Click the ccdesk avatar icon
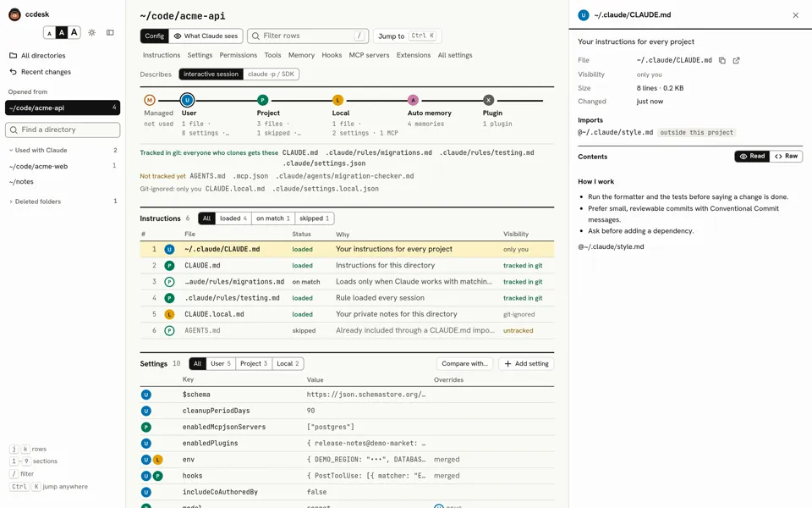The image size is (812, 508). pos(14,14)
